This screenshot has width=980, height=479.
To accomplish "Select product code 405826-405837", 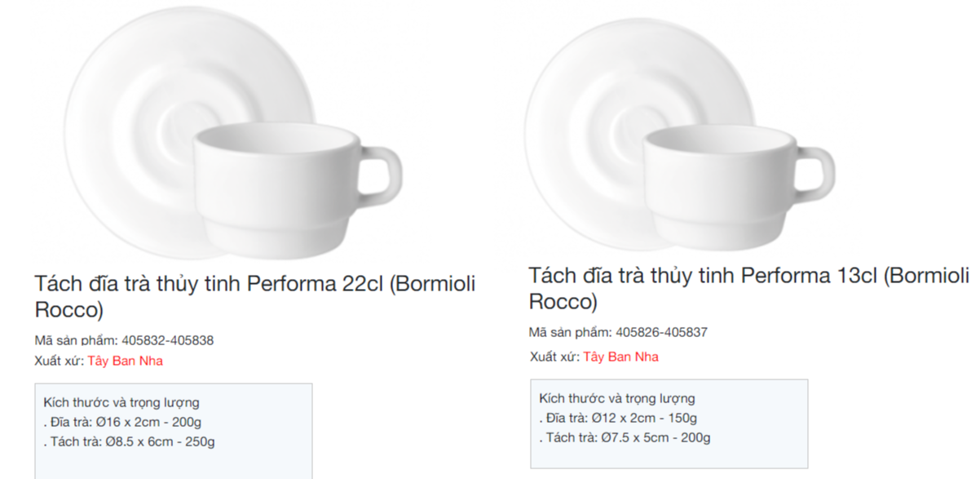I will click(x=661, y=332).
